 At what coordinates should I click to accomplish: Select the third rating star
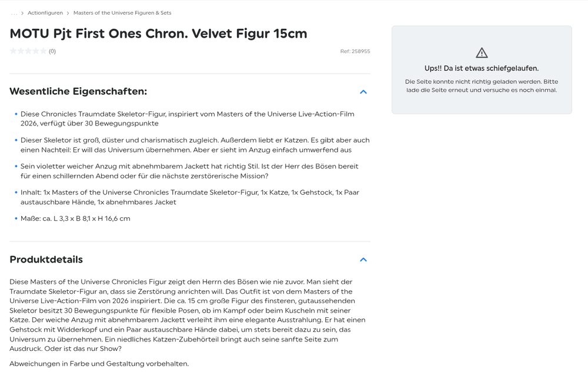(28, 51)
